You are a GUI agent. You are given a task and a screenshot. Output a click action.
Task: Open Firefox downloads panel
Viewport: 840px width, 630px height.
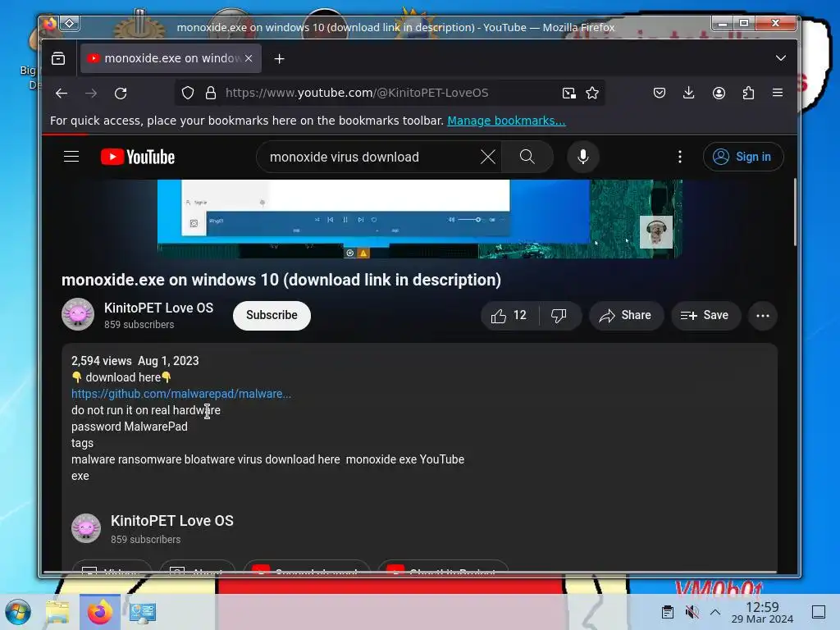click(x=689, y=94)
